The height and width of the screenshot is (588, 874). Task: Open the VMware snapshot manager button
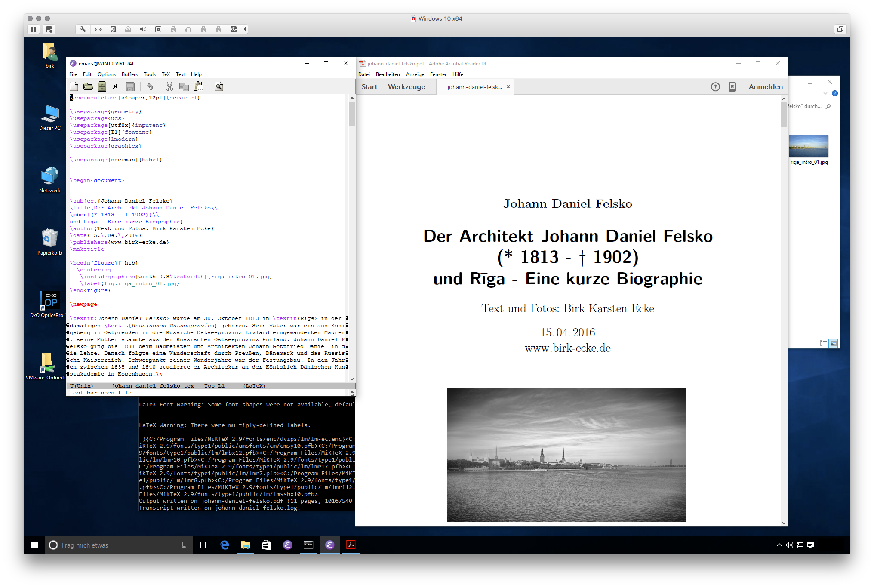pyautogui.click(x=49, y=29)
